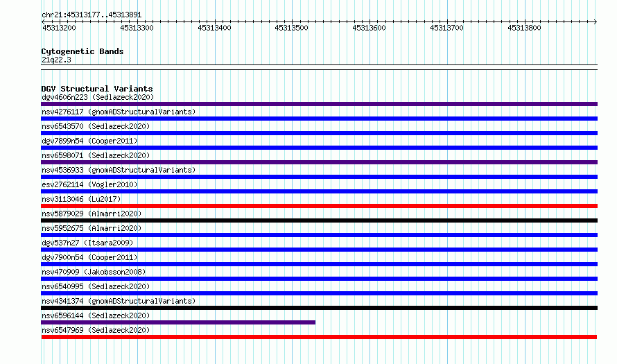The width and height of the screenshot is (617, 364).
Task: Open nsv6543570 (Sedlazeck2020) variant label
Action: click(96, 126)
